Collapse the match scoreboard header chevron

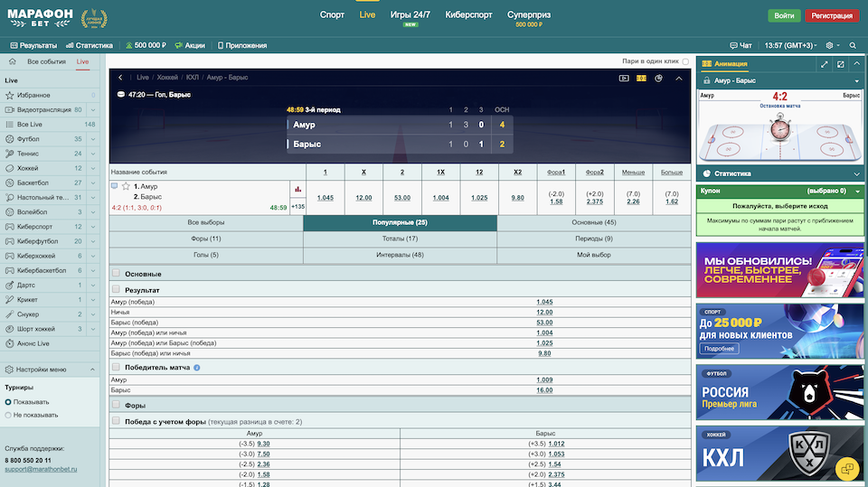(x=679, y=78)
